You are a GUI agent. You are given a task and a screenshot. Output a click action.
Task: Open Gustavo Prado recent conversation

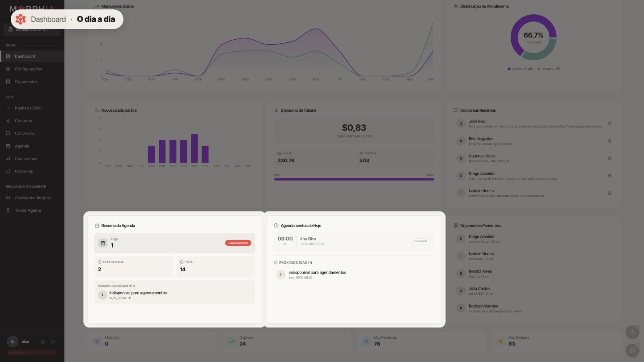(x=534, y=158)
